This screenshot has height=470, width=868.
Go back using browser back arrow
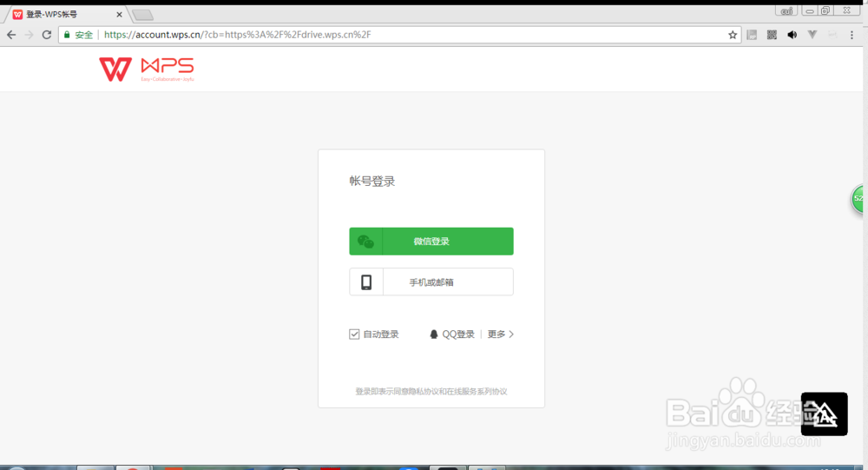pyautogui.click(x=11, y=35)
